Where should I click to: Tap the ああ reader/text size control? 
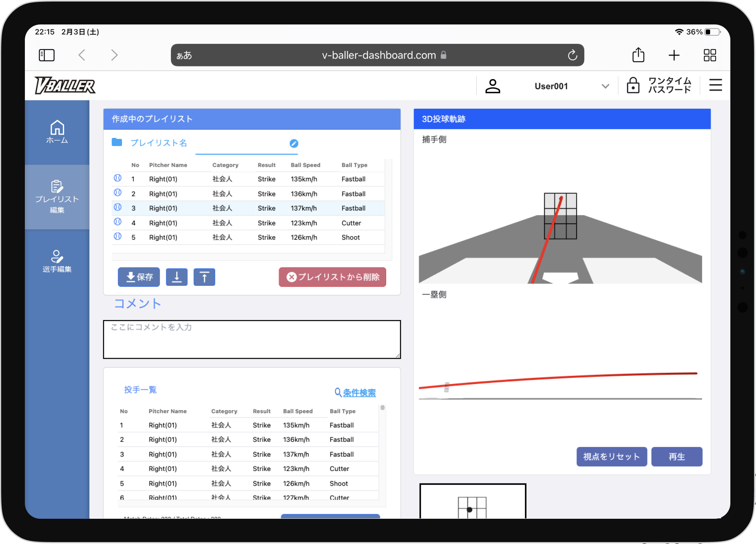184,56
